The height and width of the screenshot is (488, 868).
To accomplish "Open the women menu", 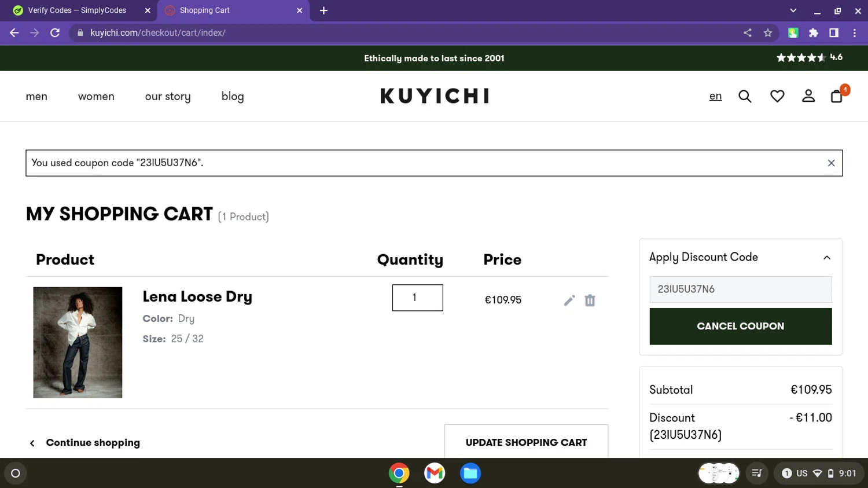I will click(x=96, y=97).
